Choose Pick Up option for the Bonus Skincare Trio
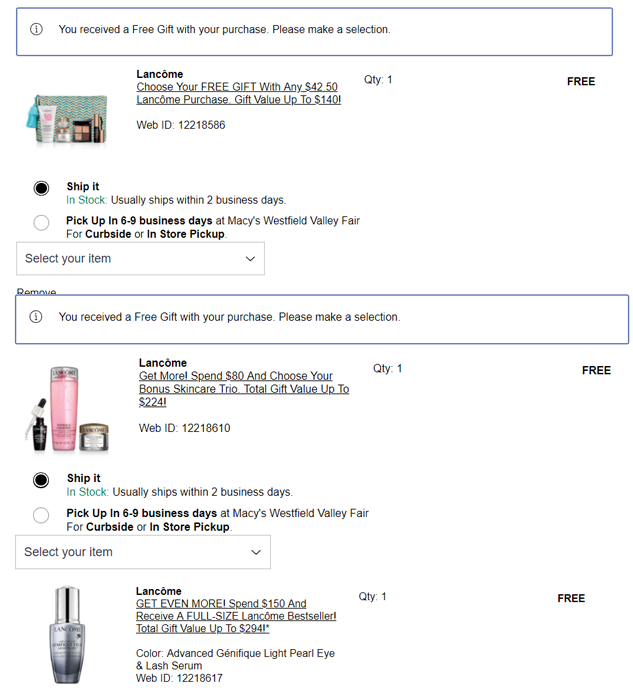Viewport: 633px width, 700px height. tap(41, 515)
